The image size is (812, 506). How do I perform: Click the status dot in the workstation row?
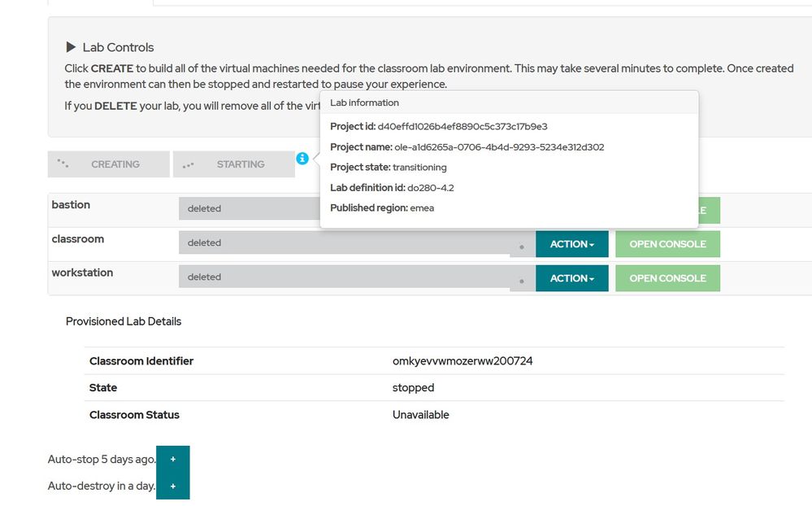pyautogui.click(x=522, y=279)
